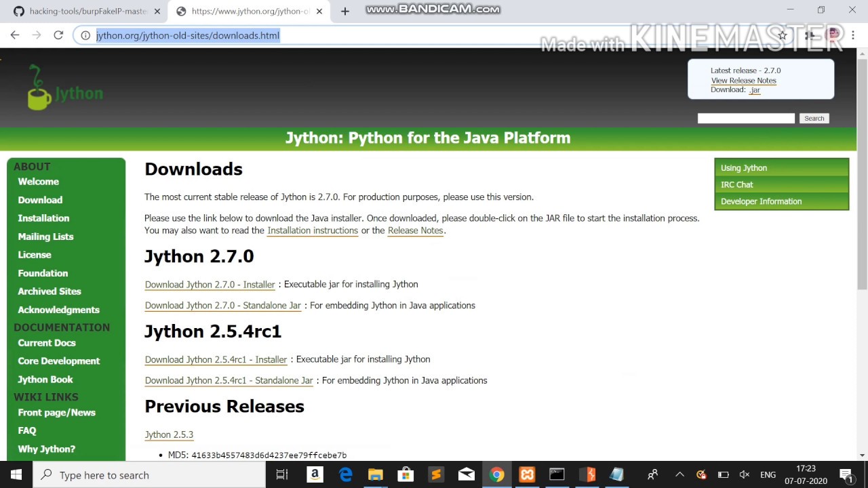Switch to Chrome in taskbar

[x=497, y=474]
